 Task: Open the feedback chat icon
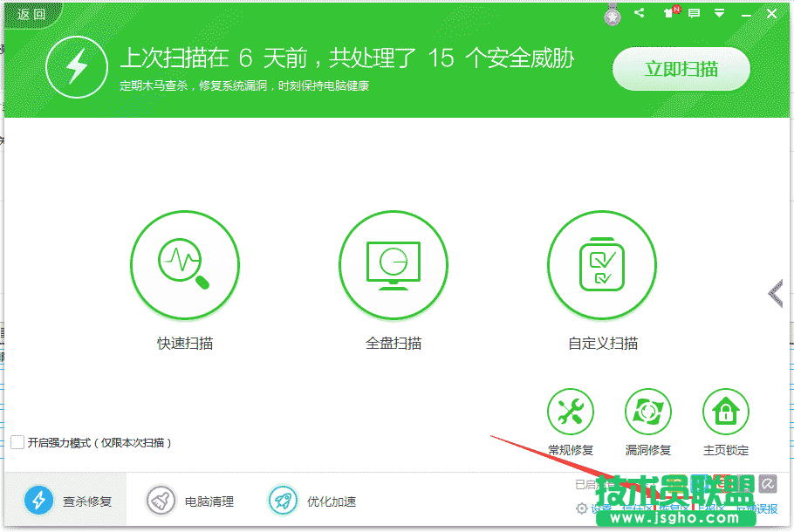tap(694, 13)
